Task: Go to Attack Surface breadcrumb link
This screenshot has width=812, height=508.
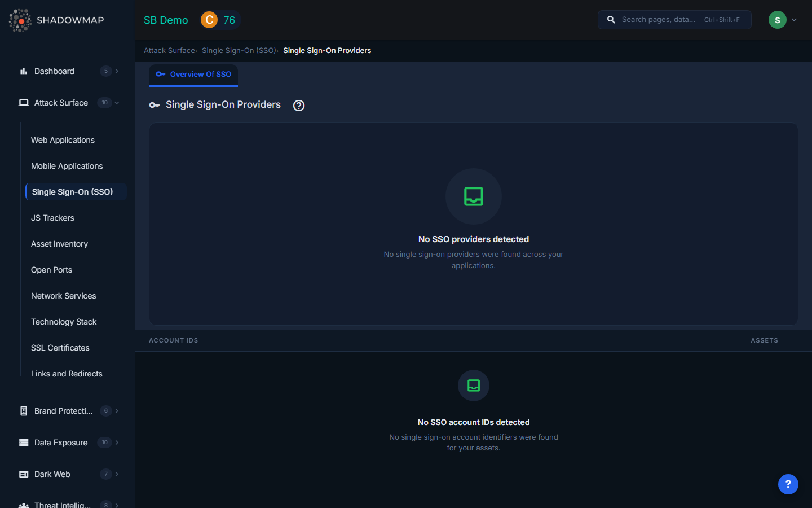Action: click(169, 51)
